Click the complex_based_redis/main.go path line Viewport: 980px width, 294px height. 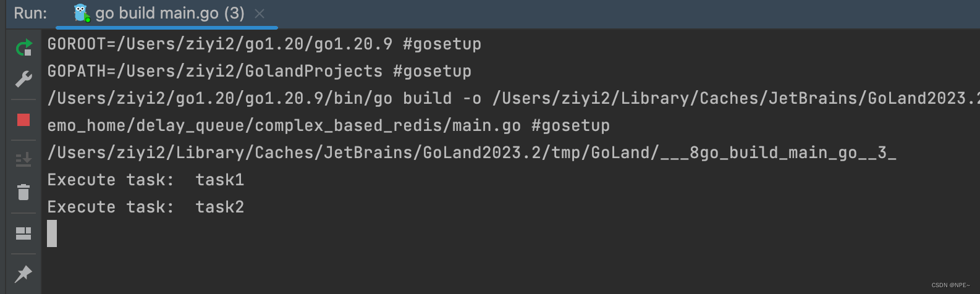point(329,125)
